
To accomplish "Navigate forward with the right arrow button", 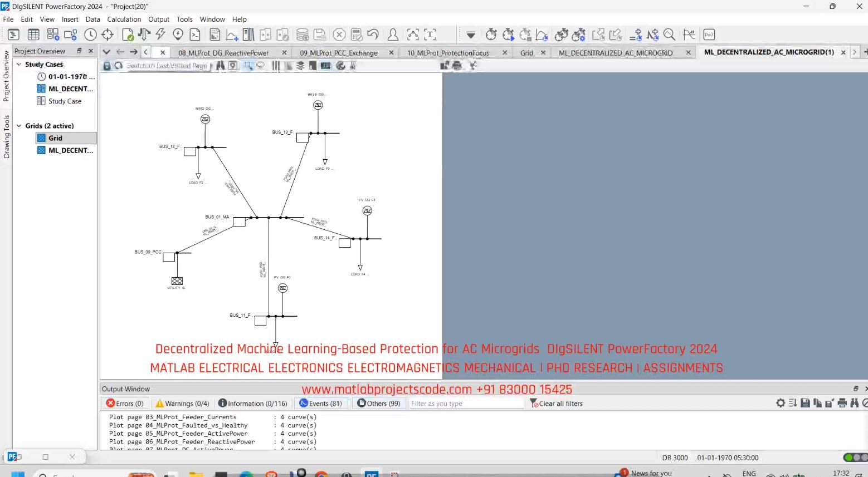I will pos(134,52).
